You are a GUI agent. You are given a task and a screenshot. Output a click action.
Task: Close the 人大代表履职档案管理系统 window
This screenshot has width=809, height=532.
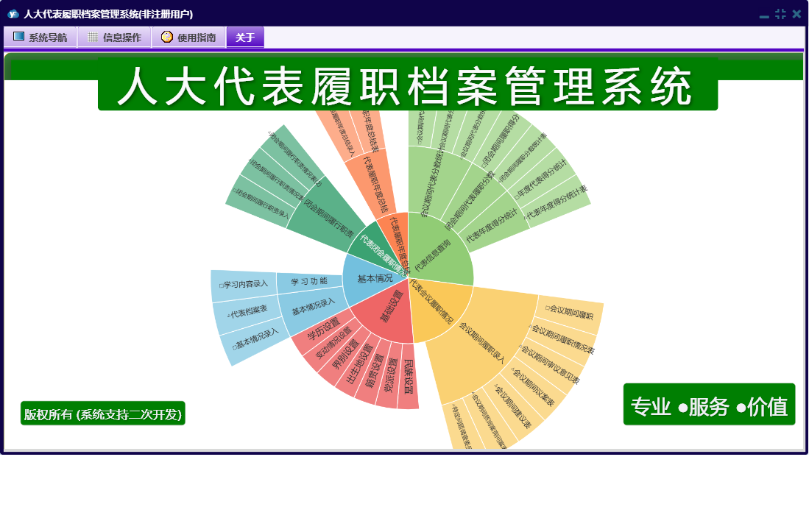pyautogui.click(x=796, y=14)
